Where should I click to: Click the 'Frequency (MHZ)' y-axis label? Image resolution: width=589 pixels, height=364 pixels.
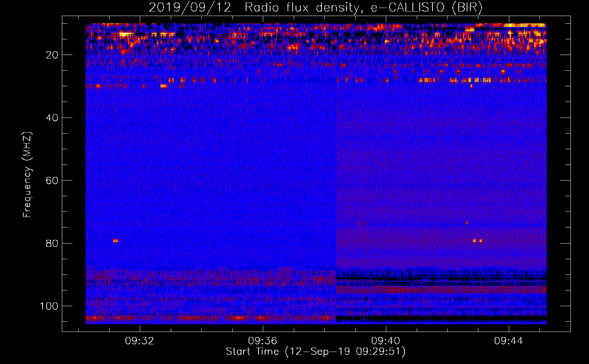[27, 174]
